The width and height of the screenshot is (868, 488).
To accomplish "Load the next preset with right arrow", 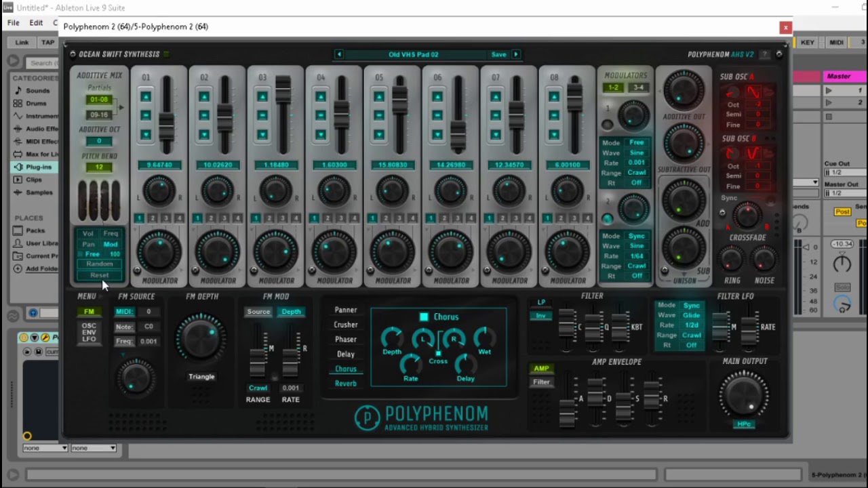I will point(516,54).
